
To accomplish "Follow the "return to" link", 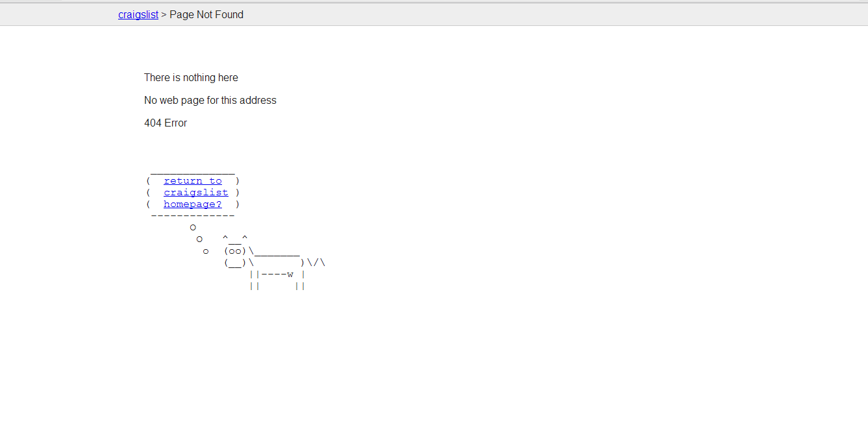I will (193, 181).
